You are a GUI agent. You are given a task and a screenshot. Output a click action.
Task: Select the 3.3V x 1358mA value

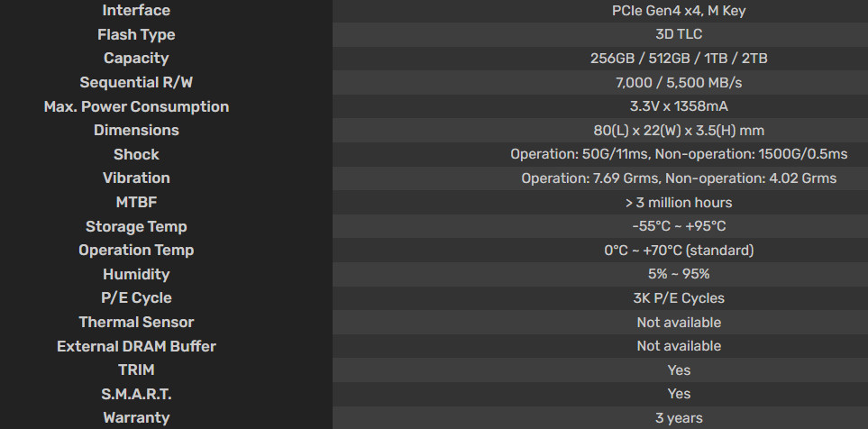pos(679,106)
